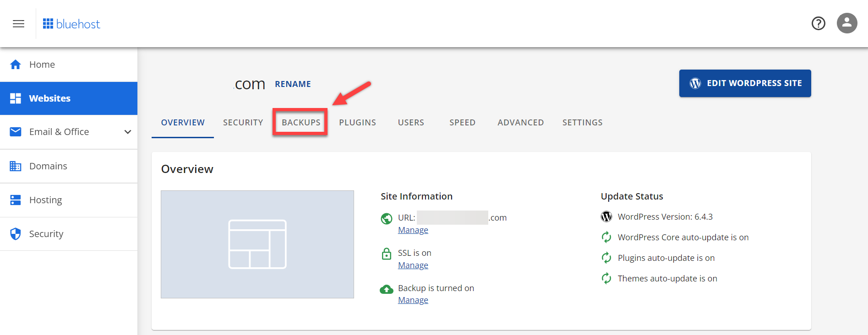Open the Users tab
The width and height of the screenshot is (868, 335).
[411, 123]
